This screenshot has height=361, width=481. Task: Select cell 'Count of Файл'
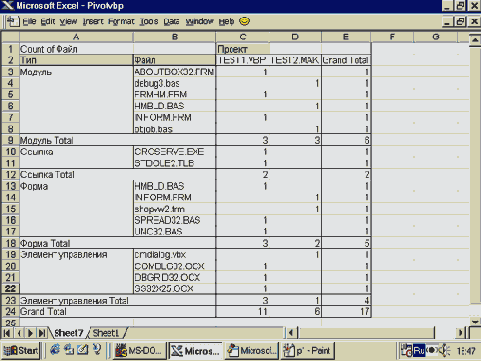tap(76, 49)
